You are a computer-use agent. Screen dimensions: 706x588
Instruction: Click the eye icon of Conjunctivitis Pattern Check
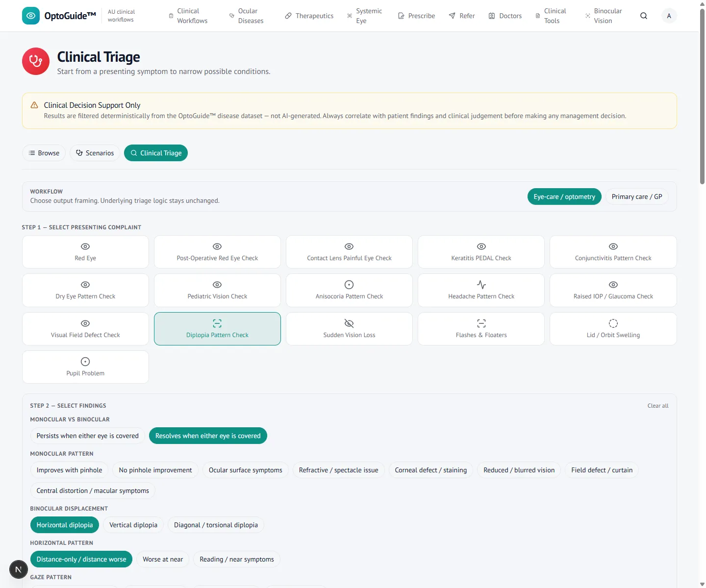coord(613,246)
